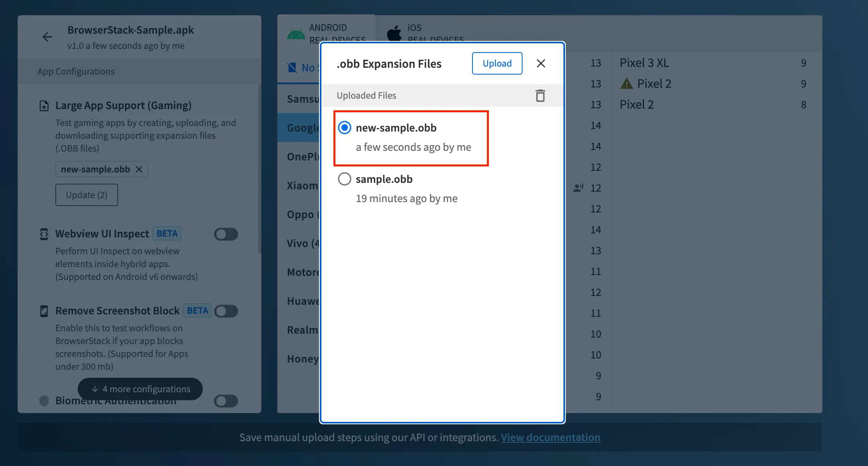Image resolution: width=868 pixels, height=466 pixels.
Task: Remove new-sample.obb chip with X icon
Action: click(139, 169)
